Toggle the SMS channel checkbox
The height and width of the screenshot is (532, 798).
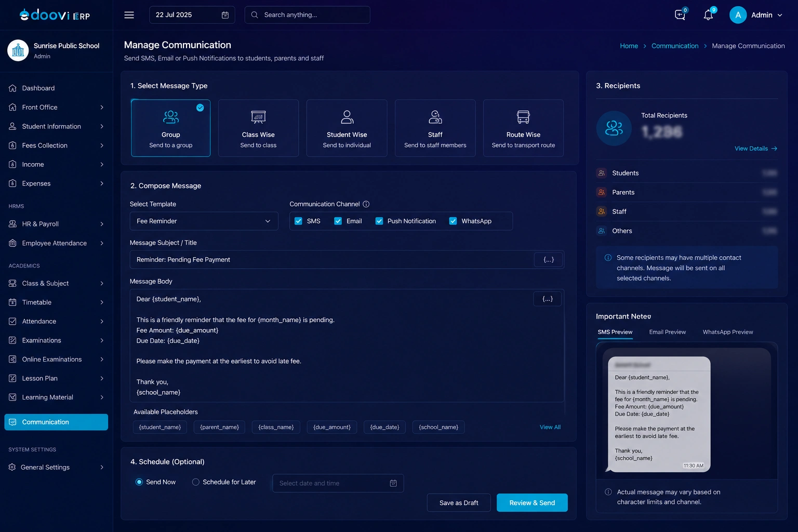pyautogui.click(x=298, y=221)
